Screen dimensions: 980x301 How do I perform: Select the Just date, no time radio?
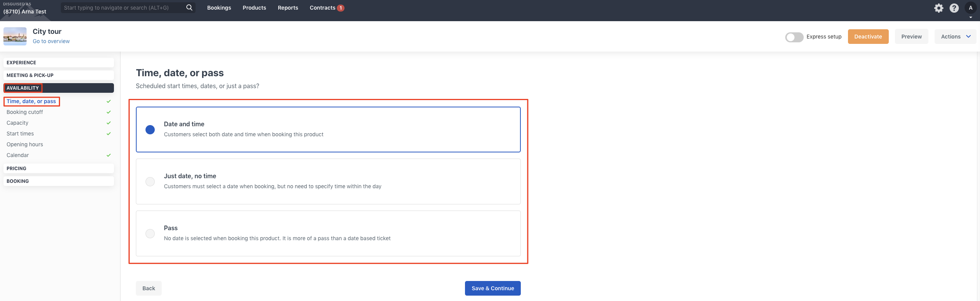pyautogui.click(x=150, y=182)
